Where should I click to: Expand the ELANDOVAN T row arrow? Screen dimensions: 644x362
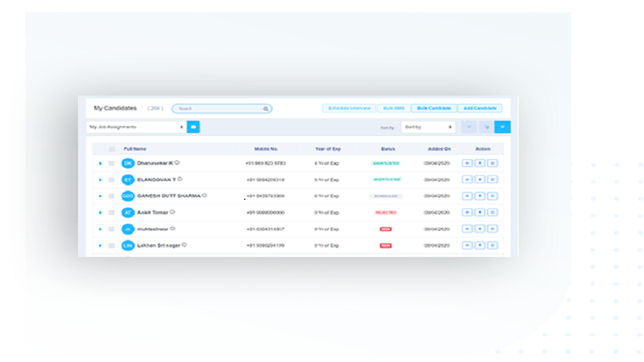tap(101, 180)
